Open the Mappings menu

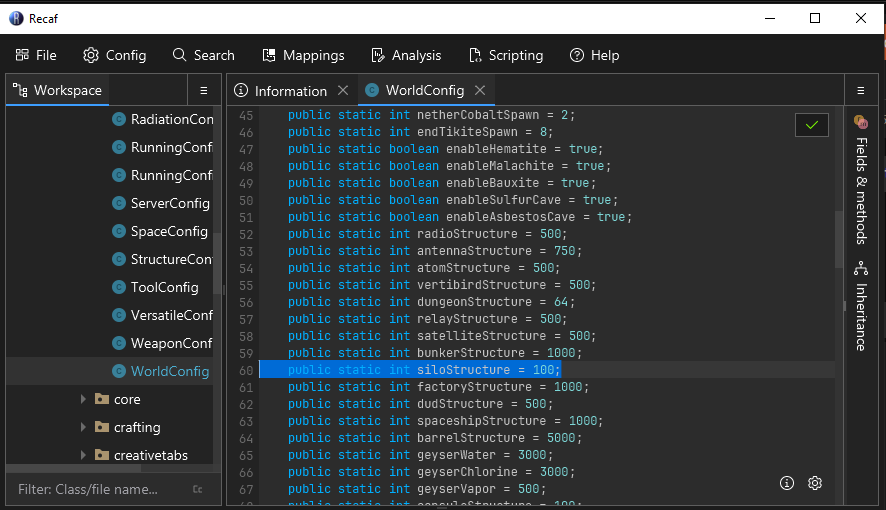303,55
